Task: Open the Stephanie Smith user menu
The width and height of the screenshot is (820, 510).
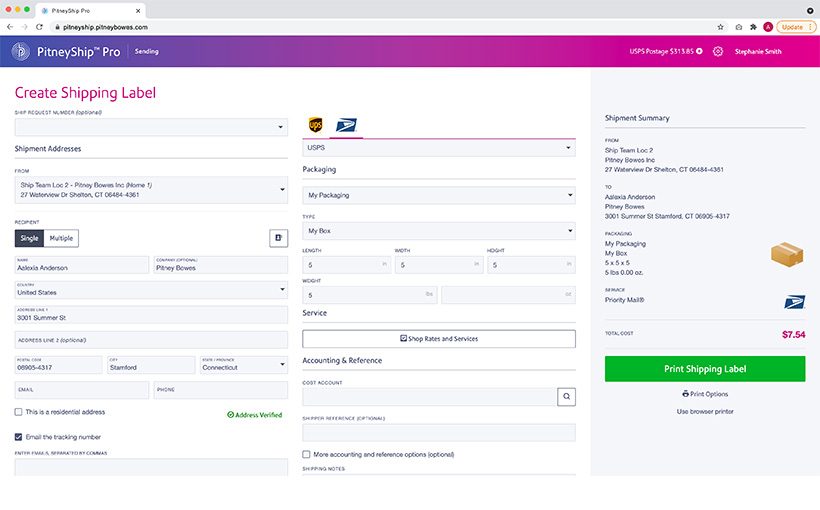Action: (x=758, y=51)
